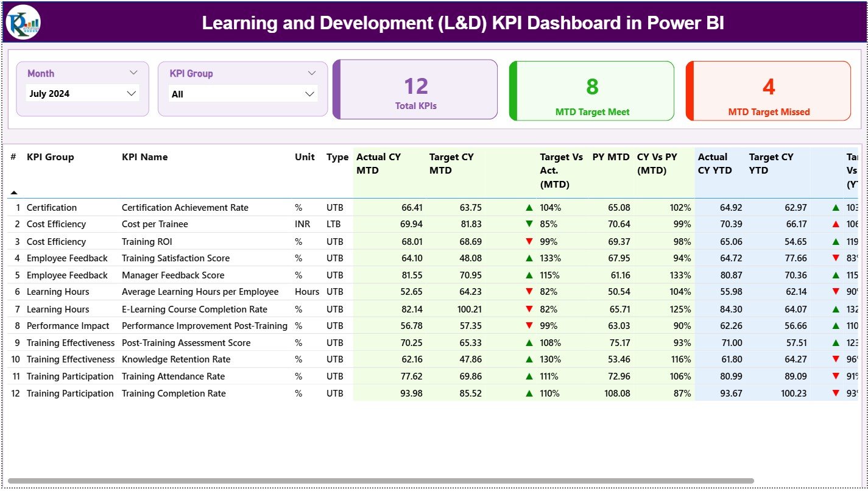The height and width of the screenshot is (491, 868).
Task: Select the Total KPIs card showing 12
Action: (415, 89)
